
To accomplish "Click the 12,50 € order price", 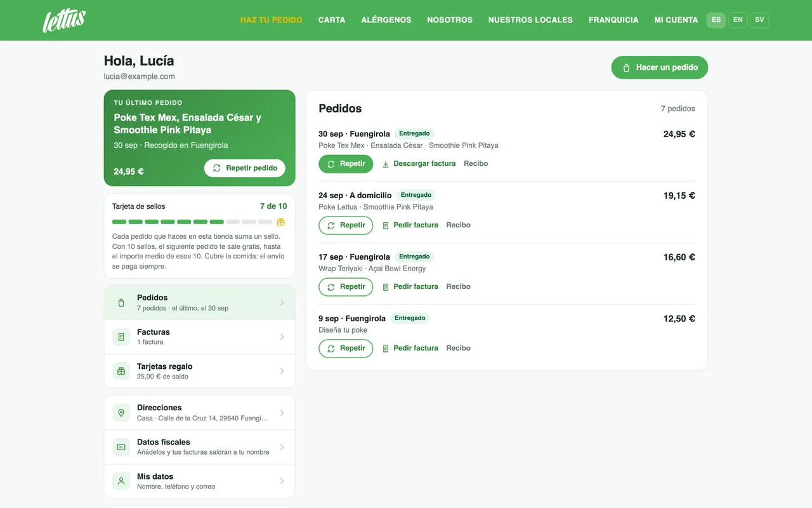I will [x=679, y=319].
